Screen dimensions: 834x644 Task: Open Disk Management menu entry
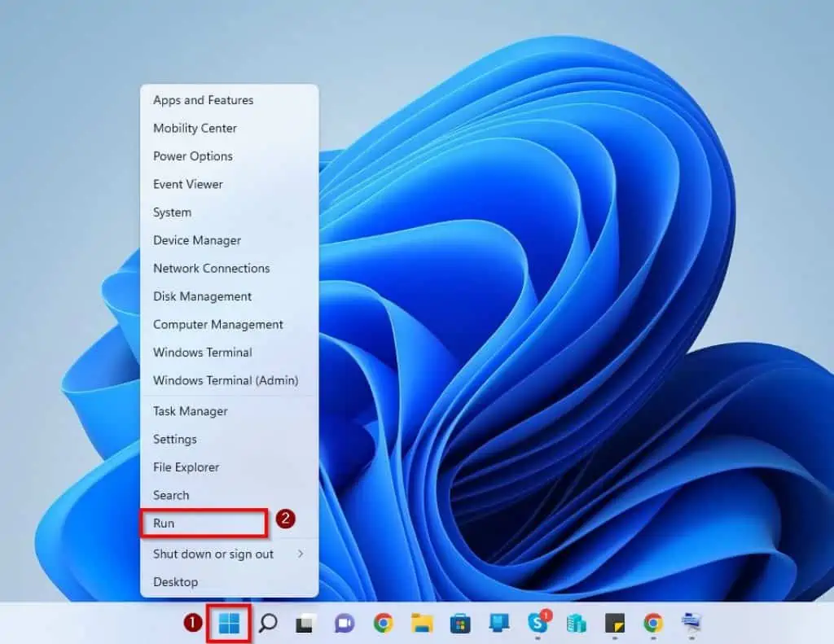[202, 296]
